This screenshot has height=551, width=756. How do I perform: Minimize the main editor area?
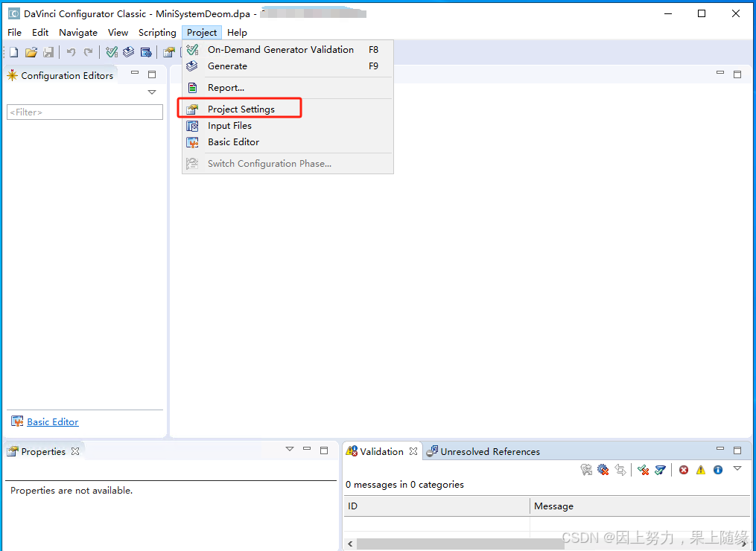pos(720,72)
